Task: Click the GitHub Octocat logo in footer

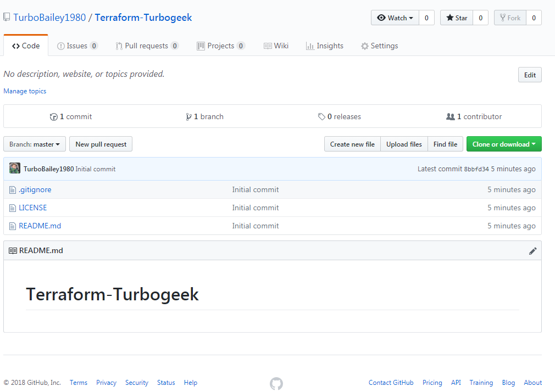Action: (x=276, y=384)
